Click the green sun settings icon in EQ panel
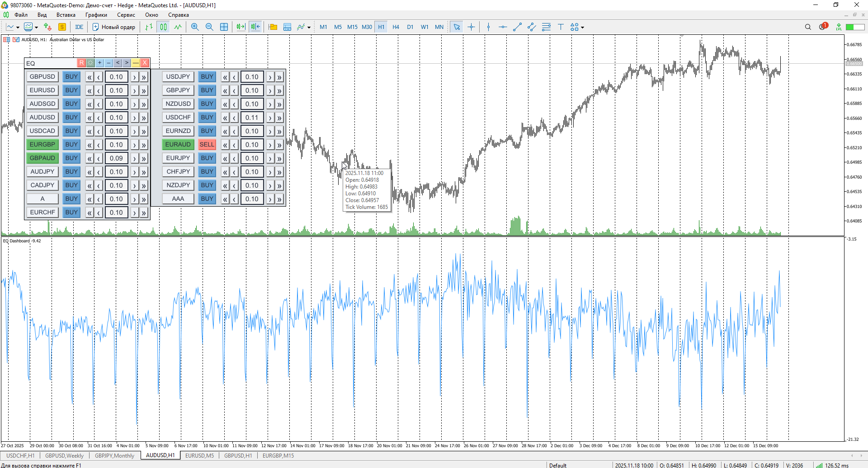Viewport: 868px width, 468px height. [x=90, y=63]
